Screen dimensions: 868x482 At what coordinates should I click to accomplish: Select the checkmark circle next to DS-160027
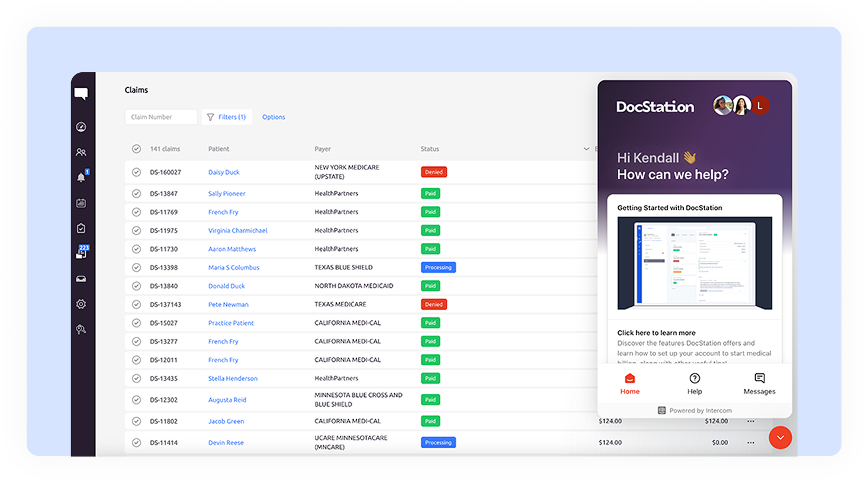136,172
